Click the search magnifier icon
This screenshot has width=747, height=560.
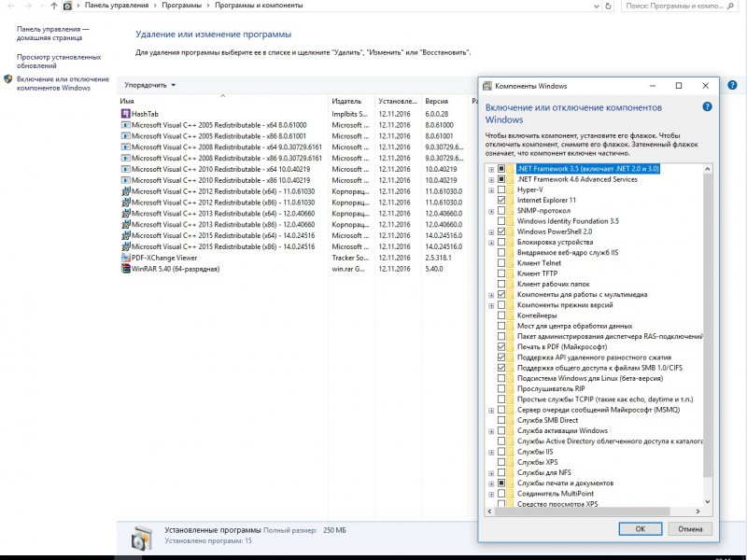731,6
